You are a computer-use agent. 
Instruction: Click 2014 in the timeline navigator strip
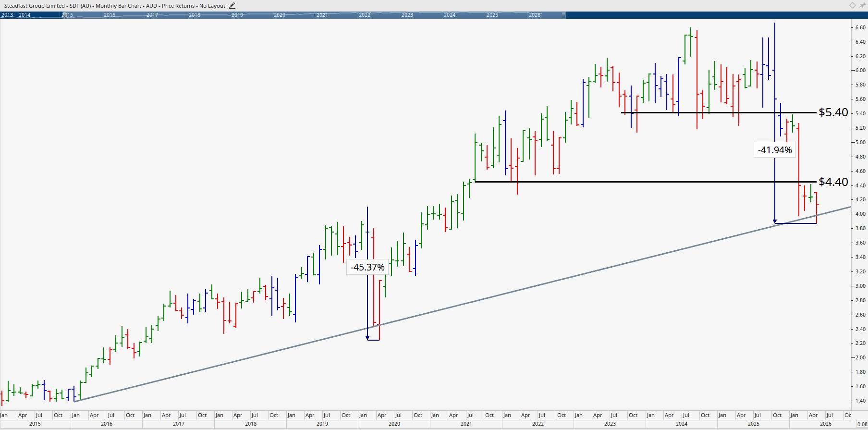click(24, 15)
